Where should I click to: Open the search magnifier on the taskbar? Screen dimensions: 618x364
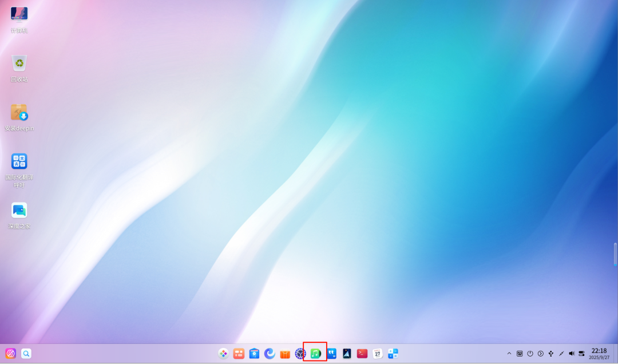pyautogui.click(x=26, y=354)
